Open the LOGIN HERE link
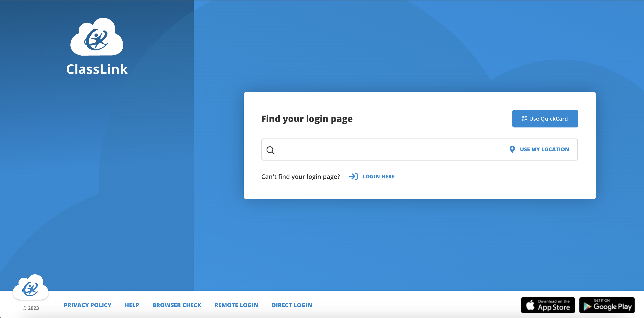Viewport: 644px width, 318px height. (378, 176)
